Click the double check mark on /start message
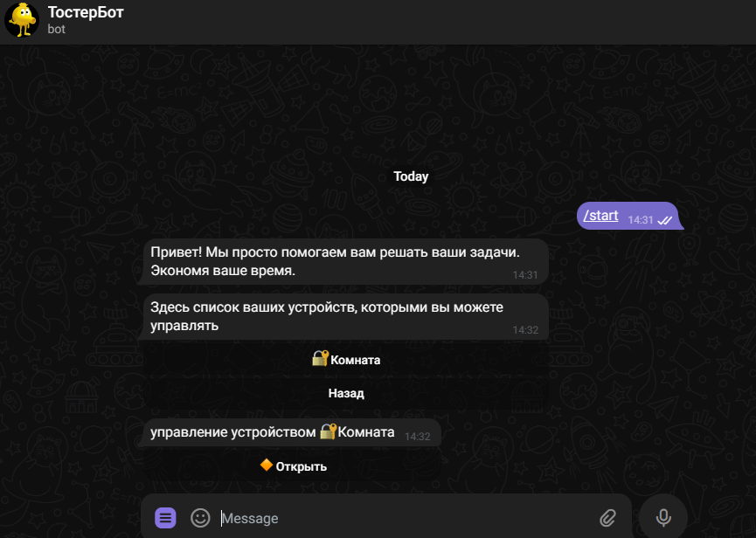Viewport: 756px width, 538px height. tap(665, 220)
